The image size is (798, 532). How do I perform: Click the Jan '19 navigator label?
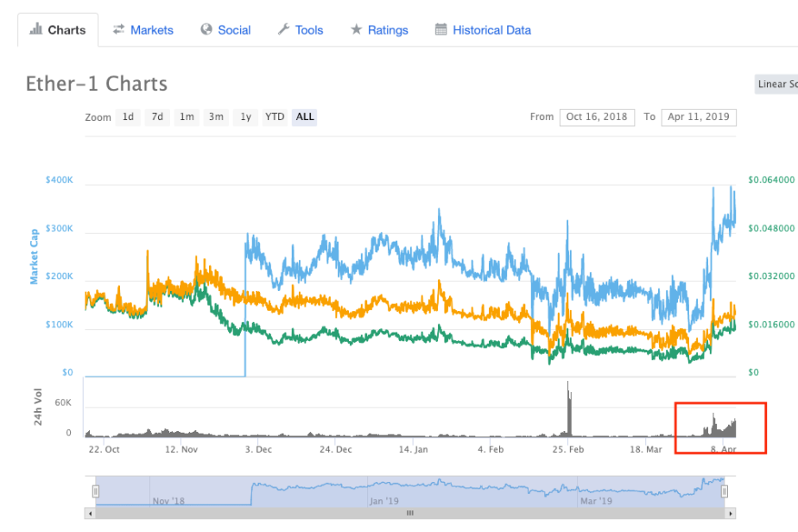tap(384, 501)
